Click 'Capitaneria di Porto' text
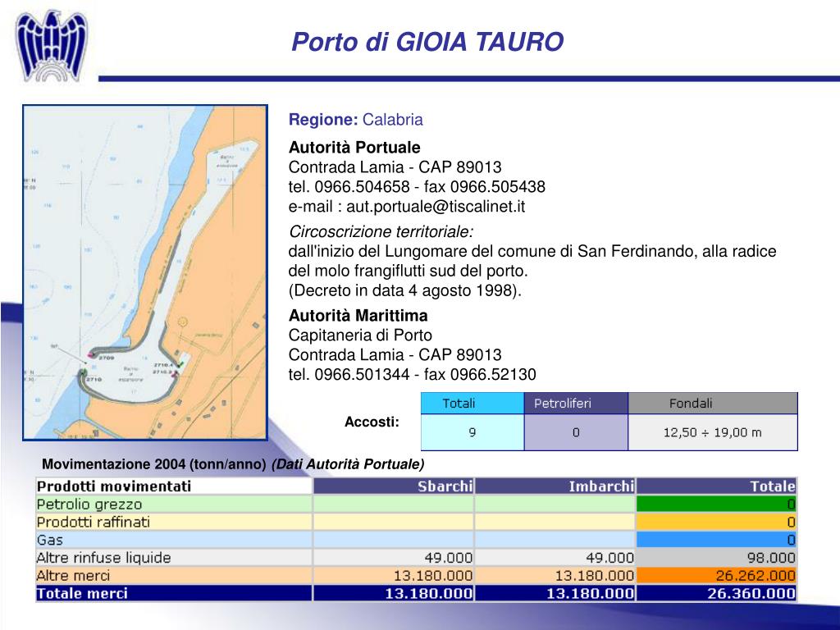The height and width of the screenshot is (630, 840). click(x=360, y=336)
